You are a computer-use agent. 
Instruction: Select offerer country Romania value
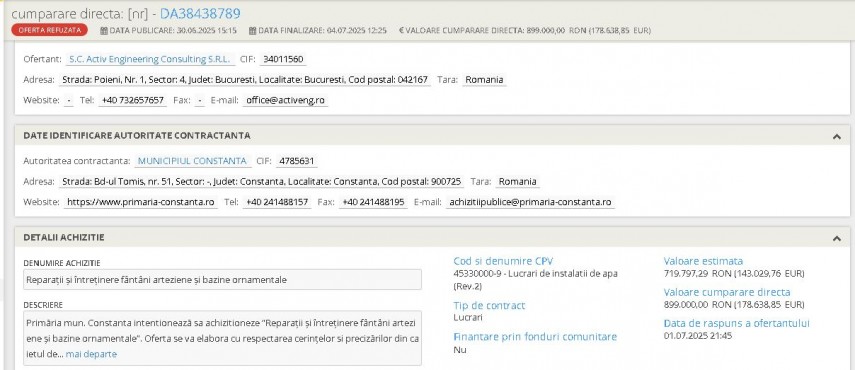[x=484, y=80]
